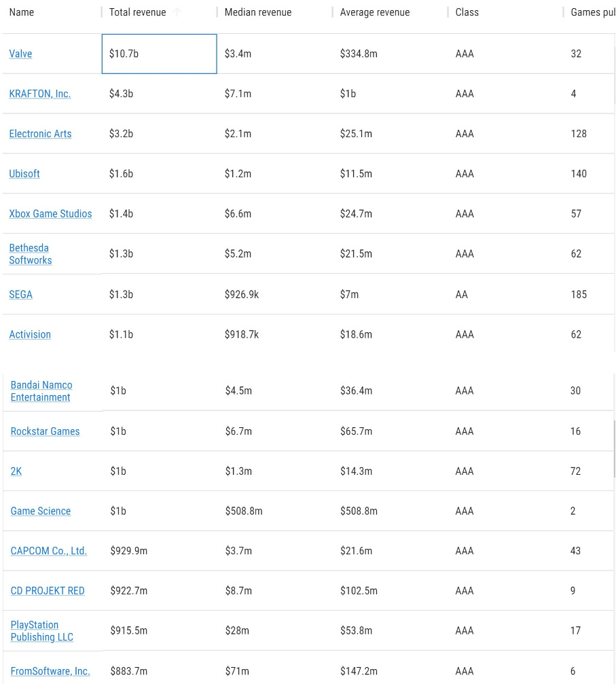The image size is (616, 684).
Task: Sort table by Median revenue header
Action: [258, 12]
